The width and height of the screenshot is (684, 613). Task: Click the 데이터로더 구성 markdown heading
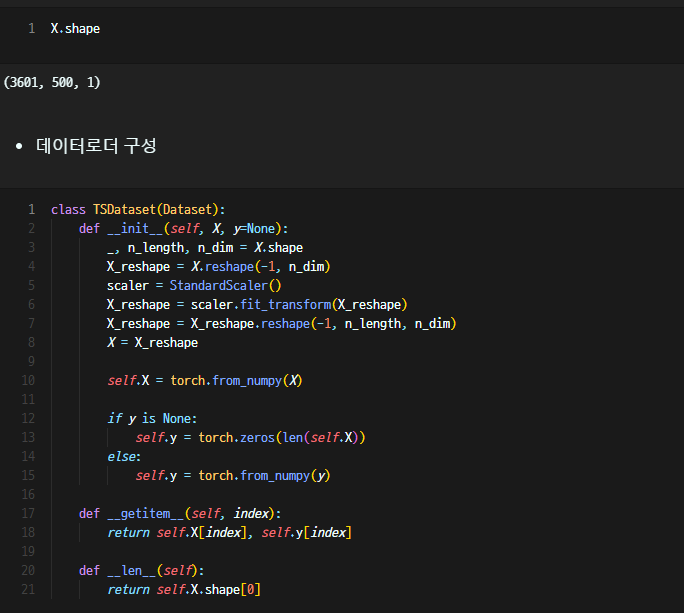96,145
